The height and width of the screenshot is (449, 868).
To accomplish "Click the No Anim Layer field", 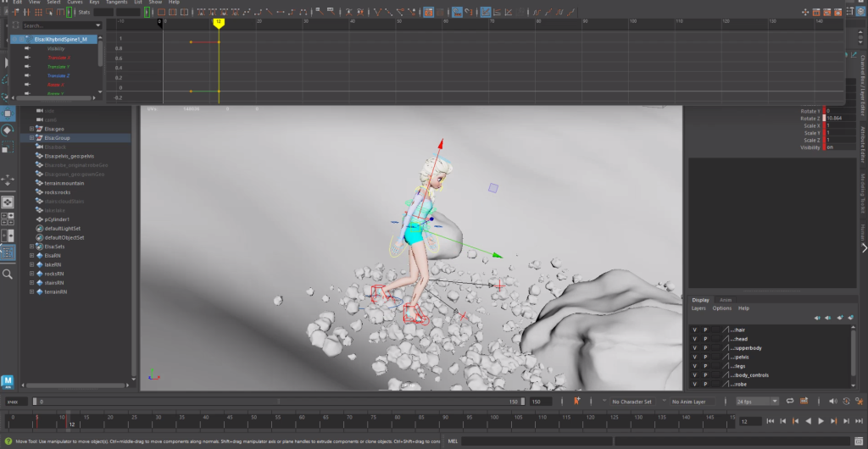I will (692, 402).
